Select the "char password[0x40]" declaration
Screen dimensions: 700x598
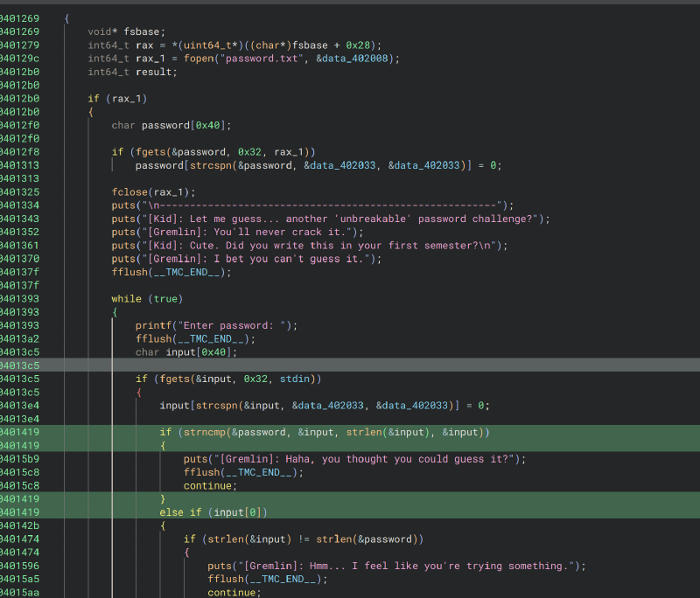(171, 125)
